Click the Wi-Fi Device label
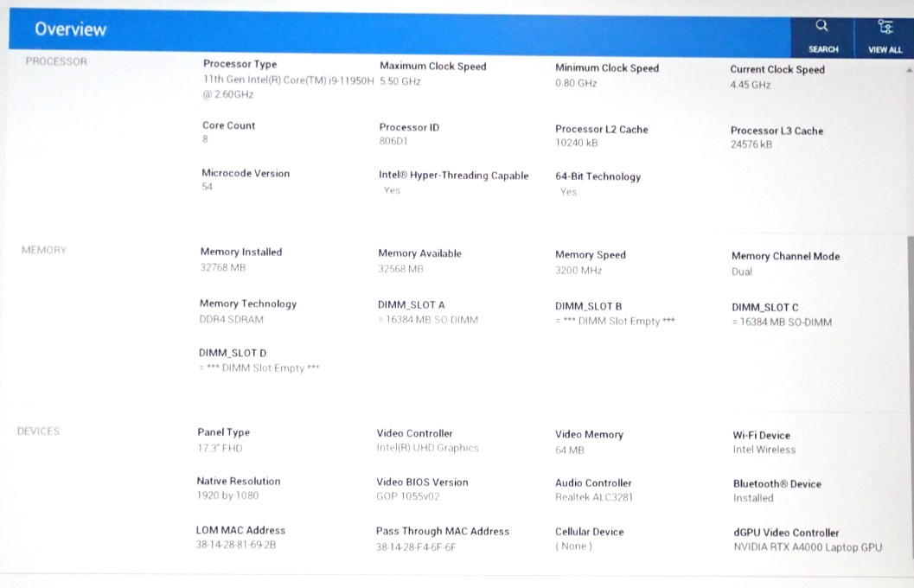Screen dimensions: 914x588 [x=761, y=435]
